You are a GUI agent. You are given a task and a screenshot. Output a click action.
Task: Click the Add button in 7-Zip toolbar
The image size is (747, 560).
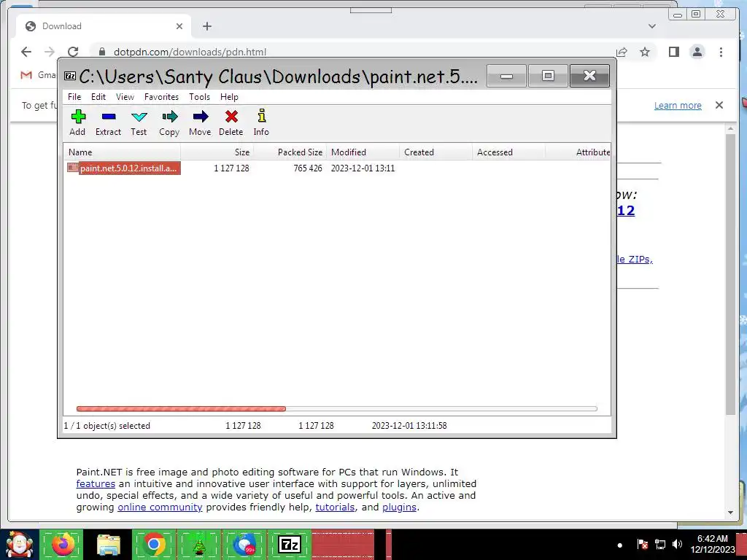[77, 122]
